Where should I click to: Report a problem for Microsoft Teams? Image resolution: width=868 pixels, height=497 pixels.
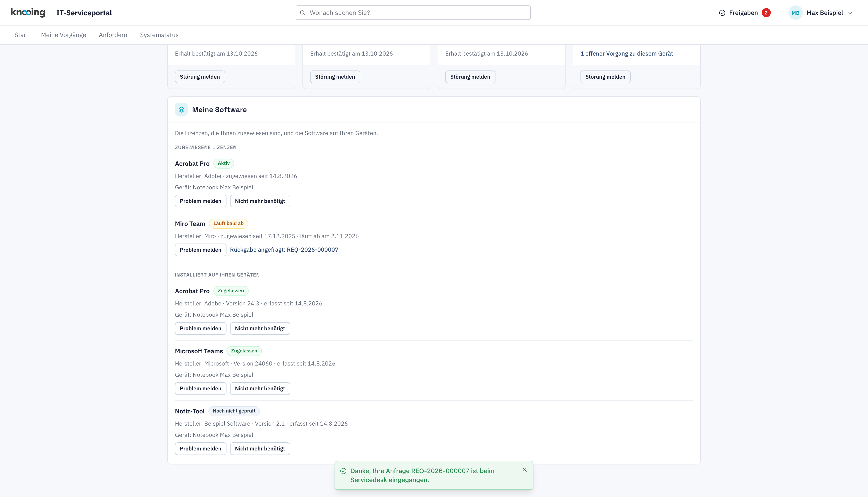(x=200, y=389)
